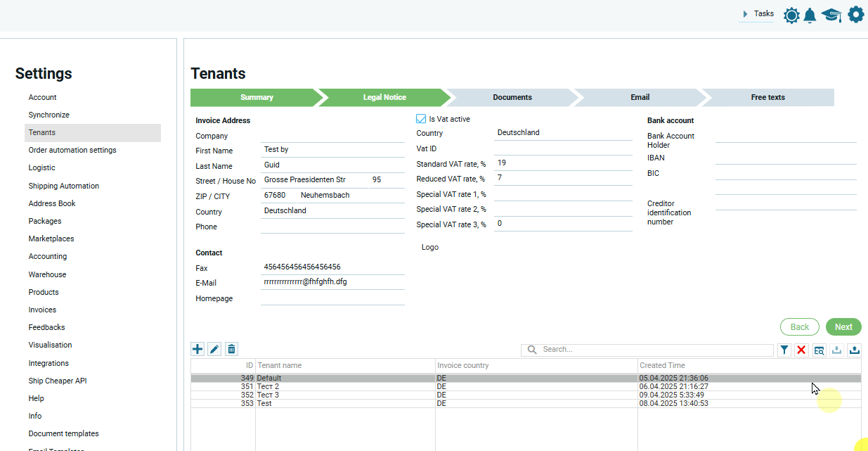Clear filters with the red X icon

(x=801, y=350)
